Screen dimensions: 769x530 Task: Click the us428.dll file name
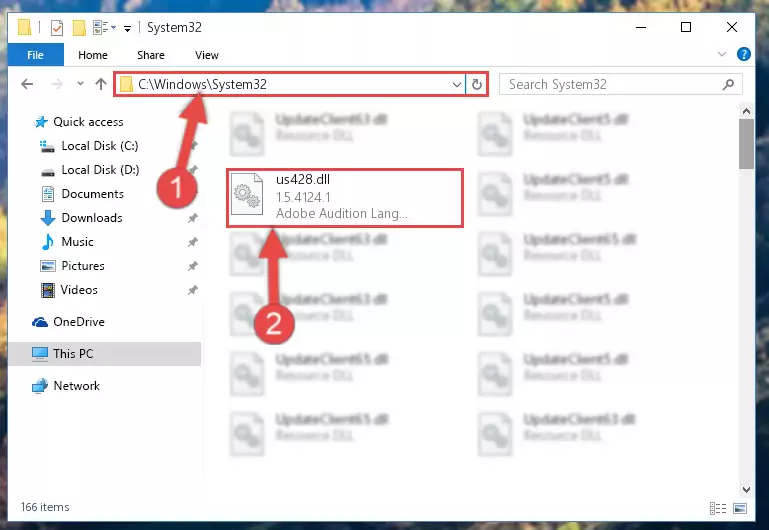point(303,179)
